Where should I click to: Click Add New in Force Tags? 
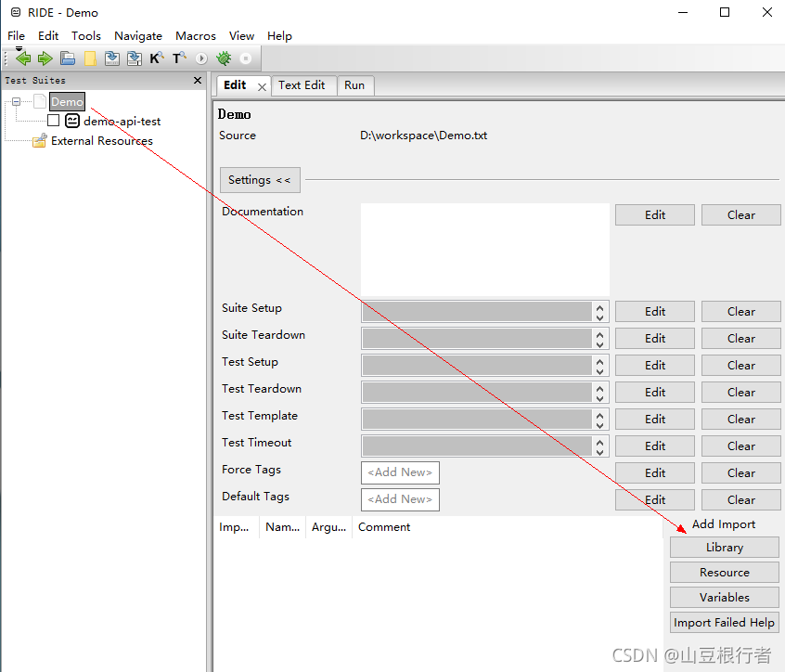tap(400, 472)
